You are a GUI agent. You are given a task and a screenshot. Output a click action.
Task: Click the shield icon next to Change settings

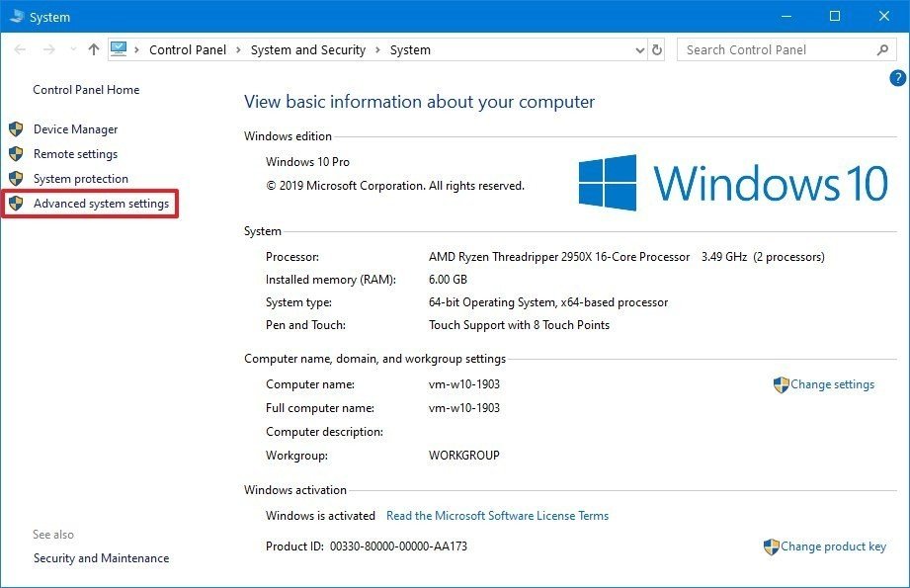point(782,384)
